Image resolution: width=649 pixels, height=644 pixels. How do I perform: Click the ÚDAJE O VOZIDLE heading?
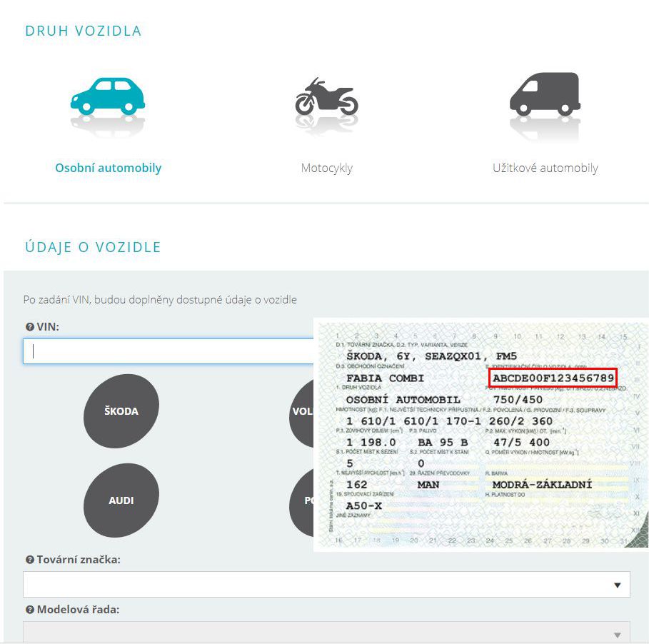(x=93, y=248)
